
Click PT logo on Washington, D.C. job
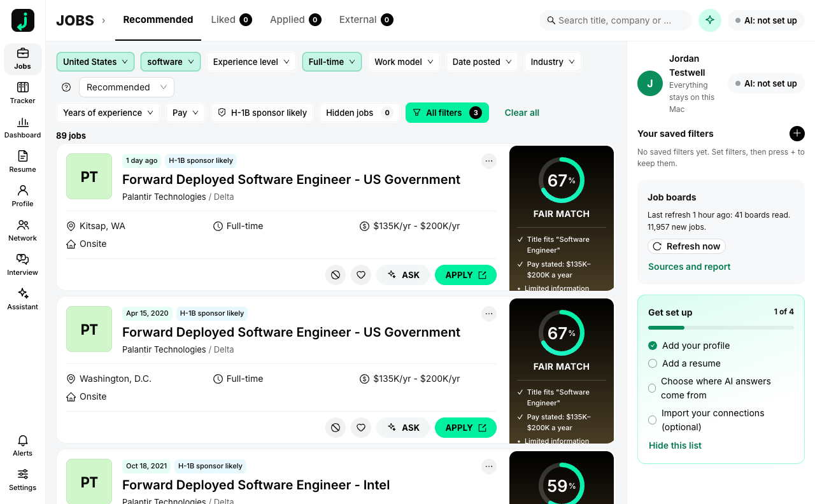click(x=89, y=329)
